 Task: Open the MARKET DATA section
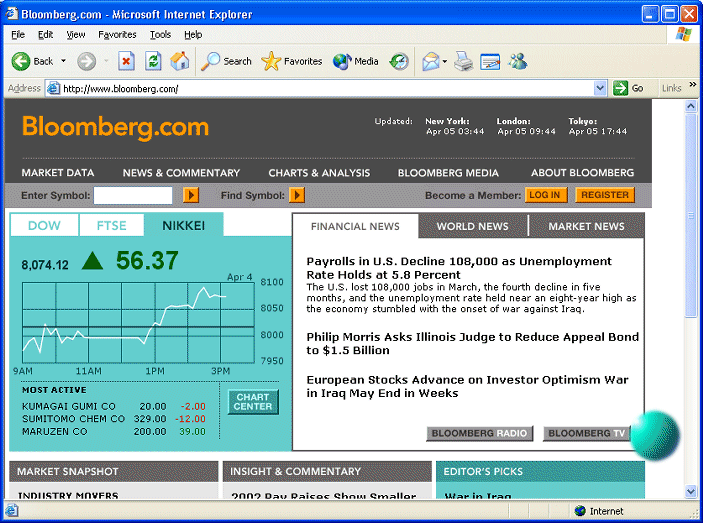pos(58,173)
